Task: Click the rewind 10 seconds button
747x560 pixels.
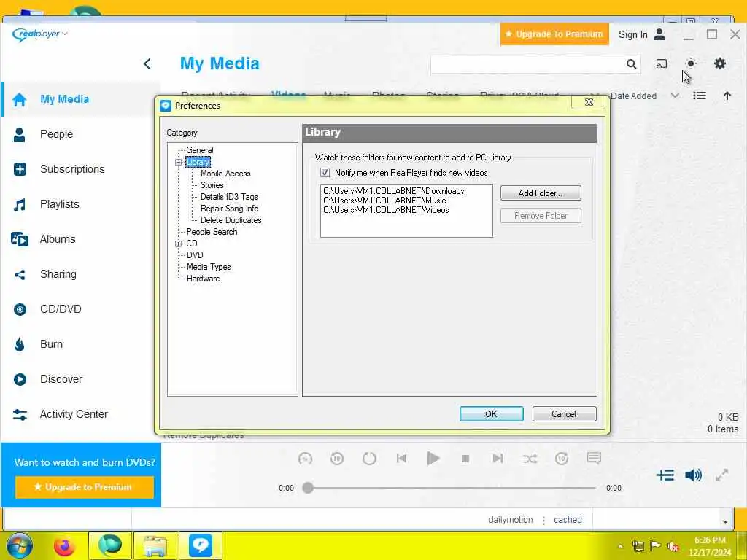Action: 337,459
